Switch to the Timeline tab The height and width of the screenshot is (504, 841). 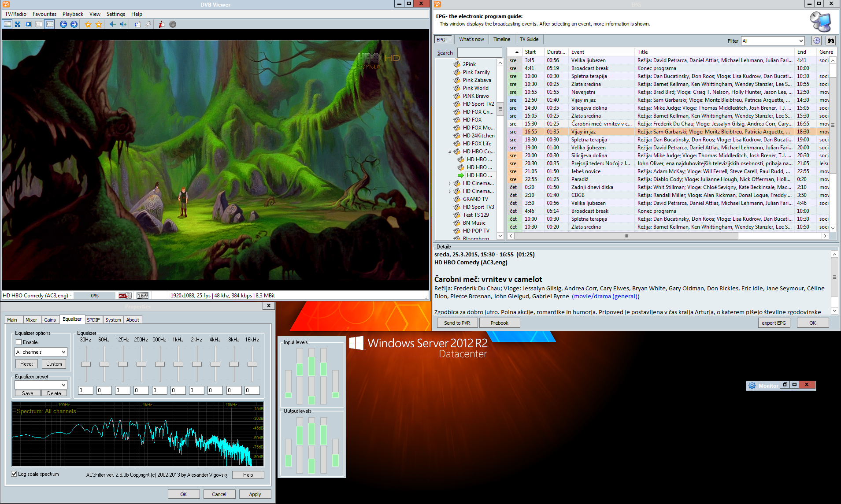[502, 39]
